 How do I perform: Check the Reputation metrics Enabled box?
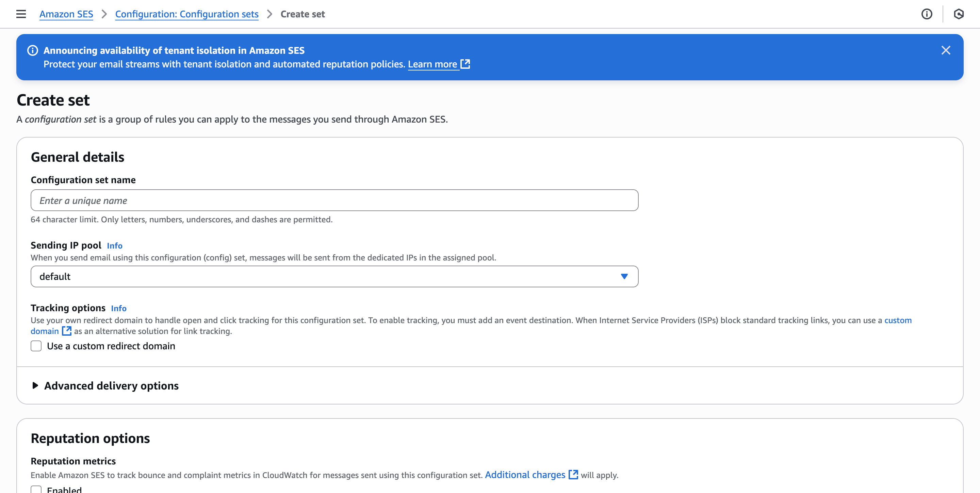coord(36,490)
